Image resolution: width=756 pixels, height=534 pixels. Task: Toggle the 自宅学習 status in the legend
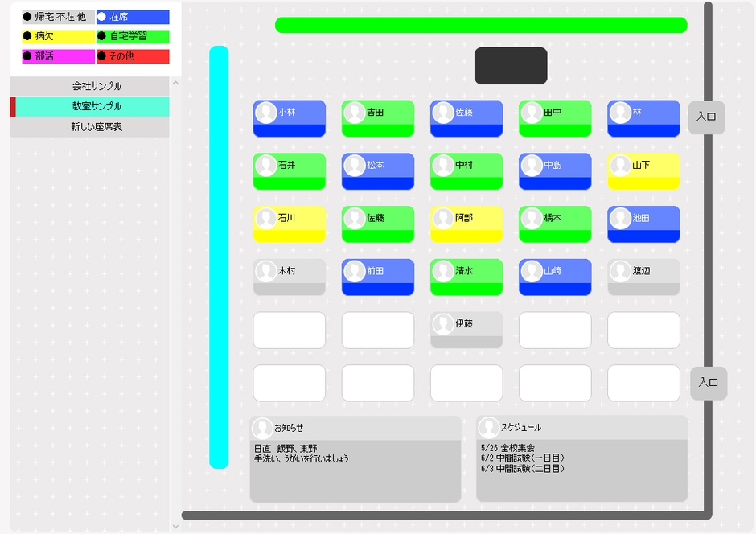[133, 36]
